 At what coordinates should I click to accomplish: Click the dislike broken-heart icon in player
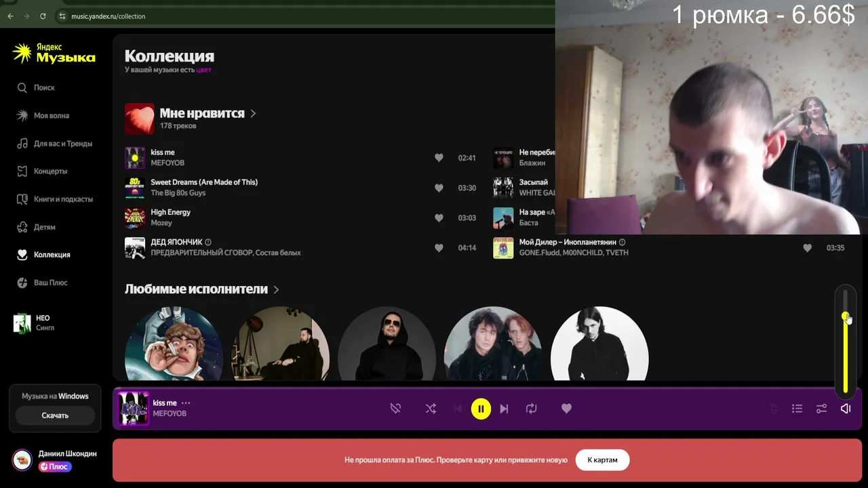coord(395,408)
